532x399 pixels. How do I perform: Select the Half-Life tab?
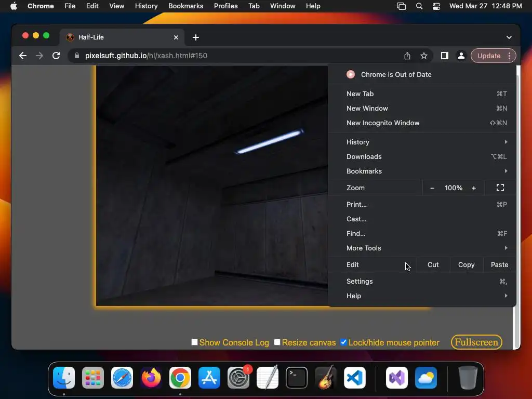(x=122, y=37)
